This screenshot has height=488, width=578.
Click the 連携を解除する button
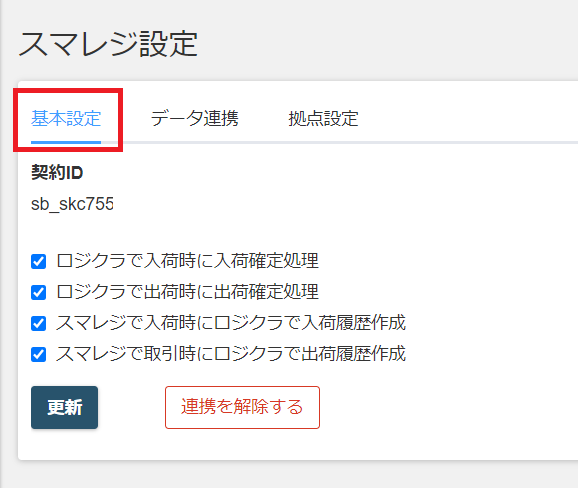[242, 407]
